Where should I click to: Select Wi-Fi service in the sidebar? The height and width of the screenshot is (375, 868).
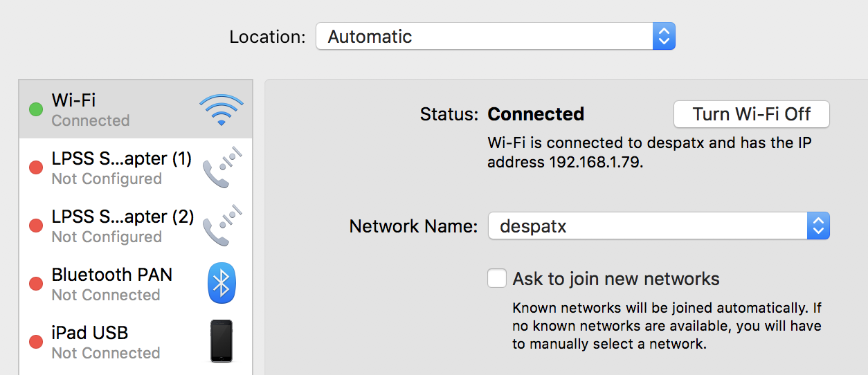tap(136, 109)
